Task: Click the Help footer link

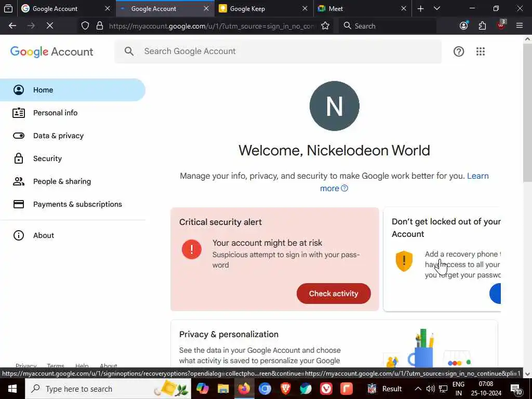Action: click(82, 366)
